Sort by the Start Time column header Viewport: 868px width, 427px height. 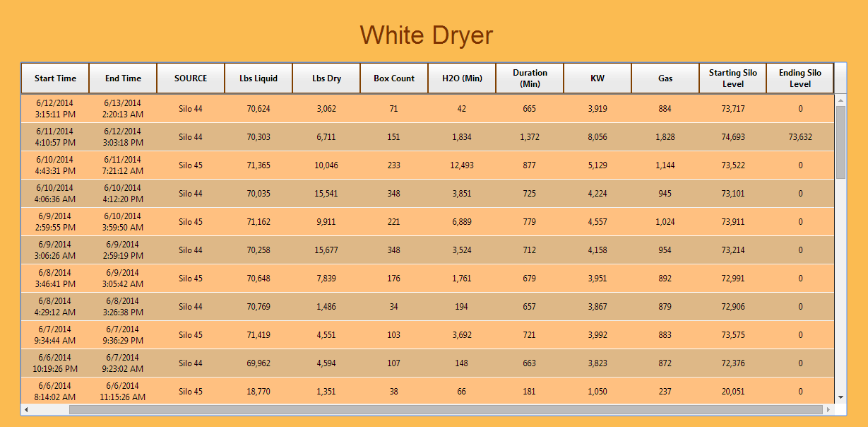click(55, 78)
